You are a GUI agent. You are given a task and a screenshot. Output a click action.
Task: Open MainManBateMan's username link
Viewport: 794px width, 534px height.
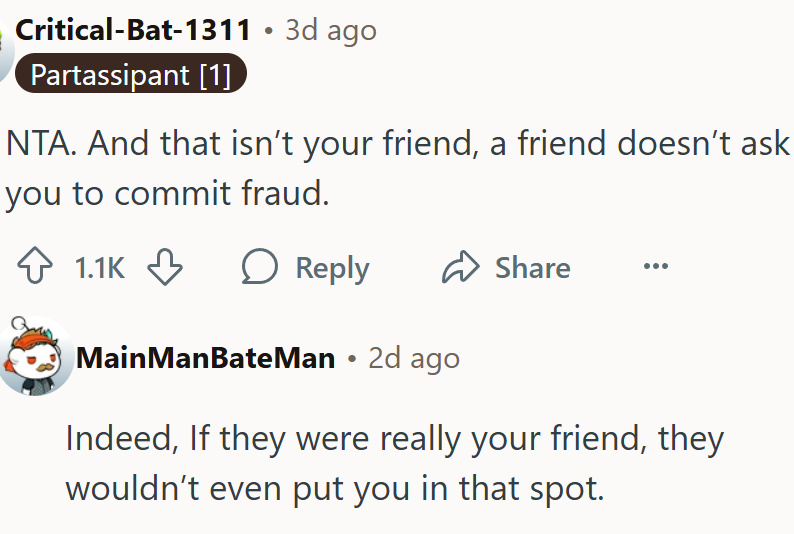tap(205, 358)
